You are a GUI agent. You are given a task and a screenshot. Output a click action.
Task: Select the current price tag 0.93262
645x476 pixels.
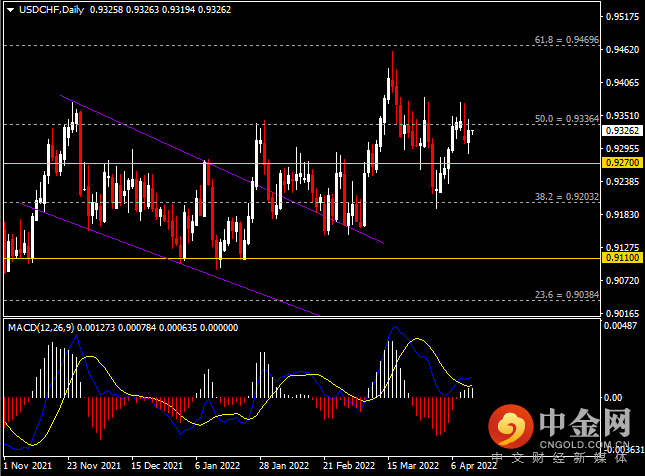(623, 131)
